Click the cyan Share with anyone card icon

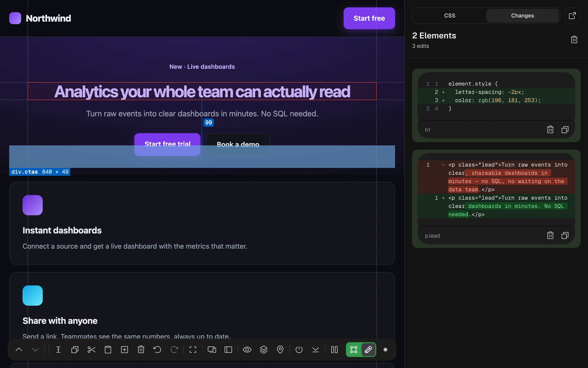[33, 296]
